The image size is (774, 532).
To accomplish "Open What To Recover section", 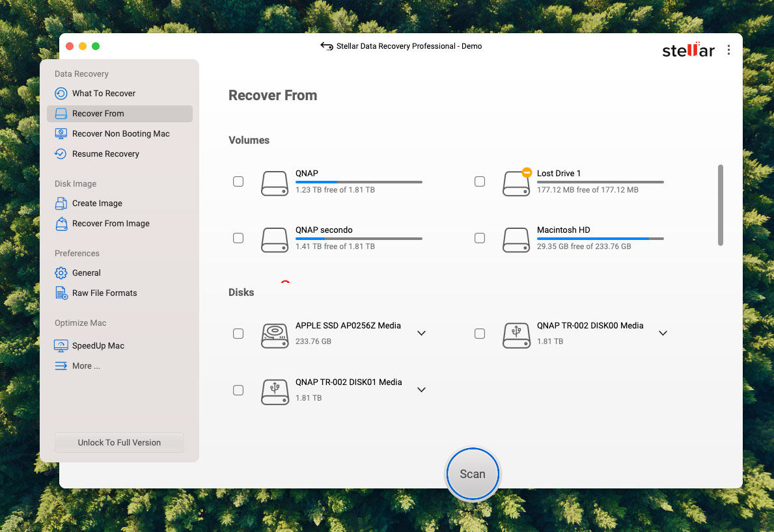I will [120, 94].
